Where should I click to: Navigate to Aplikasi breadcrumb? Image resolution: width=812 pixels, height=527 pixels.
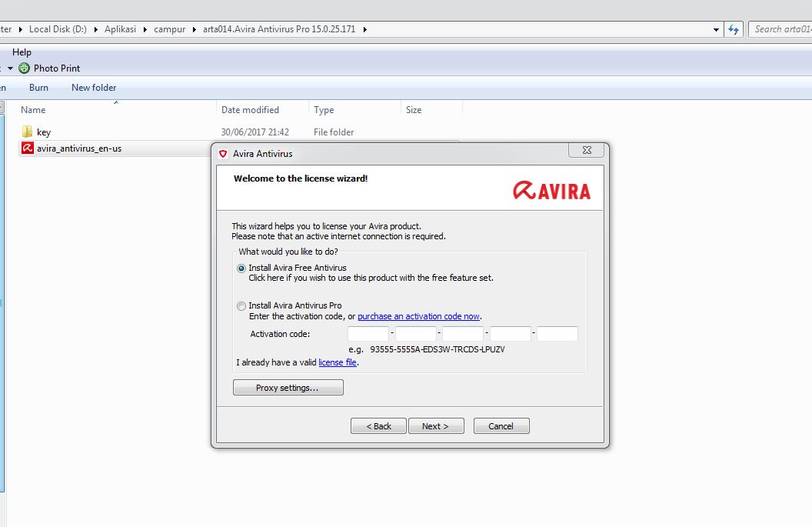point(120,29)
